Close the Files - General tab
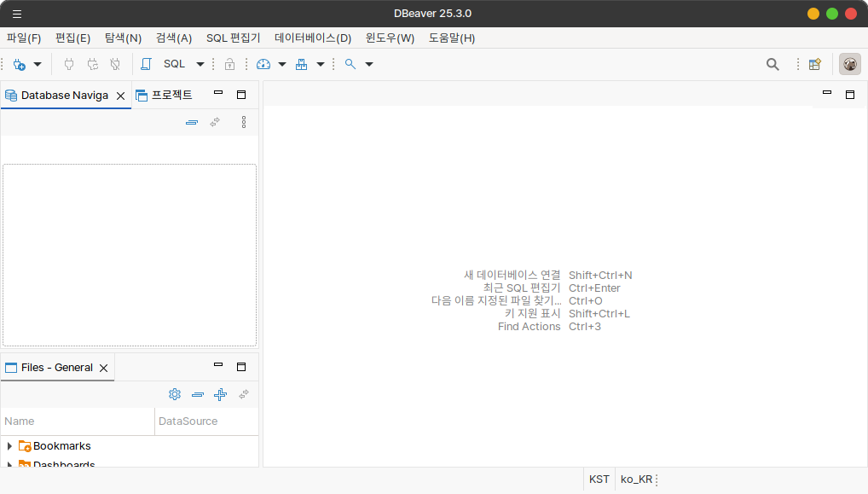868x494 pixels. (x=103, y=369)
